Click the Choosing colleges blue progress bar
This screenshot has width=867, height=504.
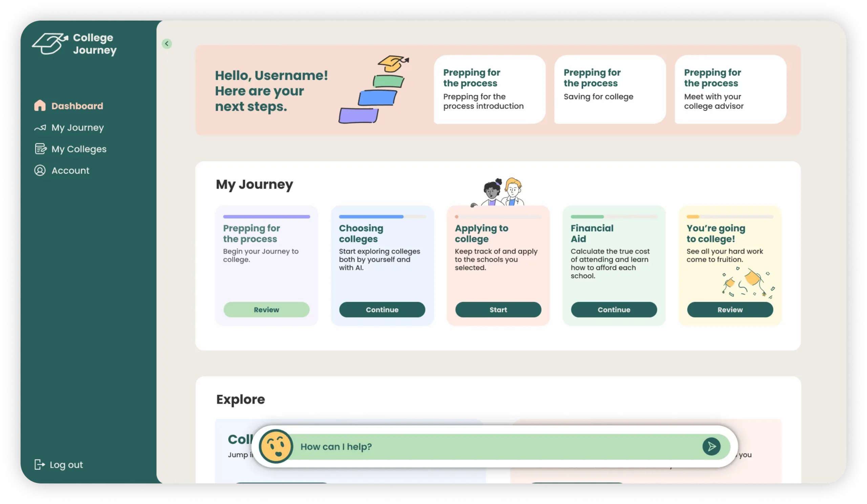[x=371, y=217]
